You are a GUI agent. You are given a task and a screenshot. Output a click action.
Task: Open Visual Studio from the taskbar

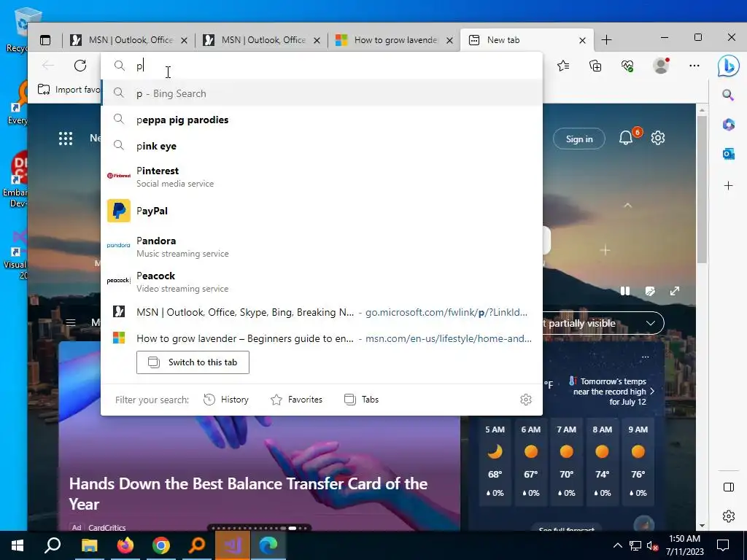coord(233,545)
